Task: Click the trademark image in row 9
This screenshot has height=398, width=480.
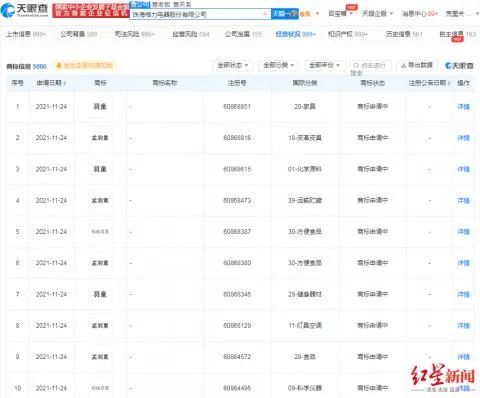Action: [100, 357]
